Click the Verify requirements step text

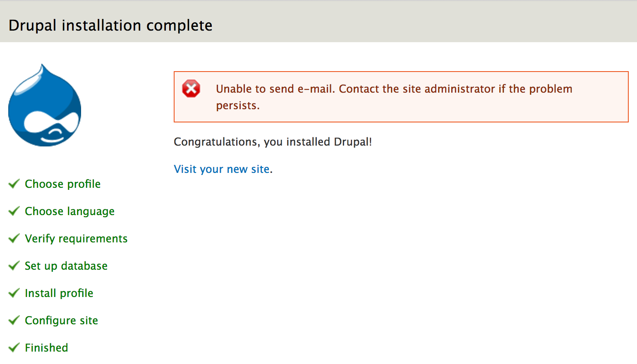tap(76, 238)
